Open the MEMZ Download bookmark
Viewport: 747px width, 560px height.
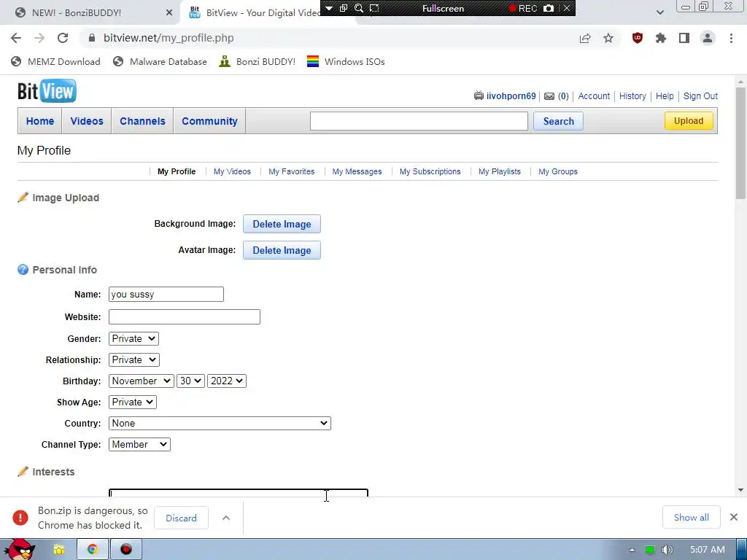55,61
